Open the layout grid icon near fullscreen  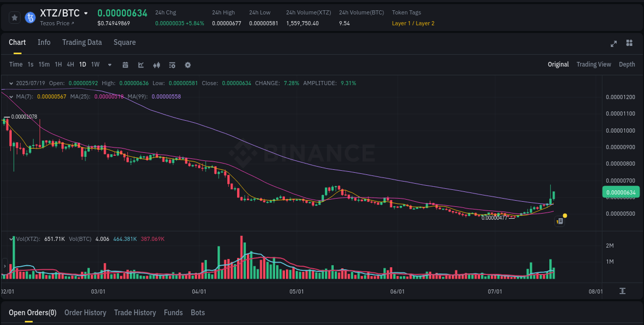tap(629, 44)
